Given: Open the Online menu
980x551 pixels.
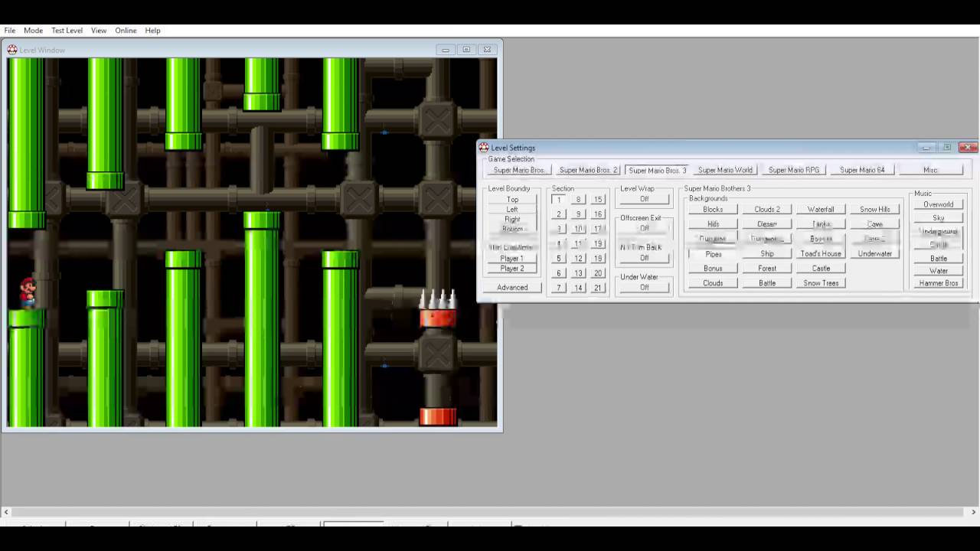Looking at the screenshot, I should tap(126, 31).
